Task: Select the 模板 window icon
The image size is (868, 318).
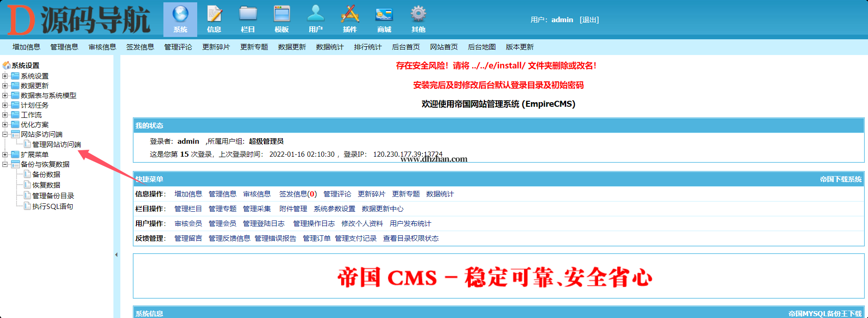Action: point(281,15)
